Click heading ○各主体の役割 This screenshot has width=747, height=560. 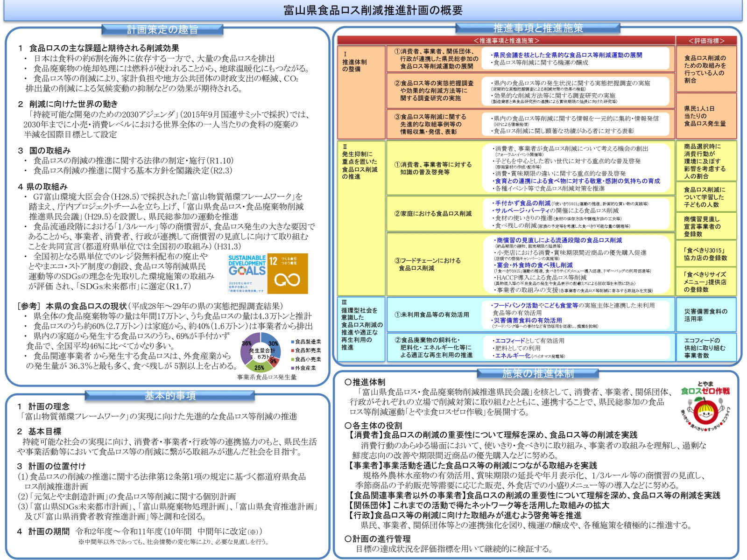(x=373, y=426)
